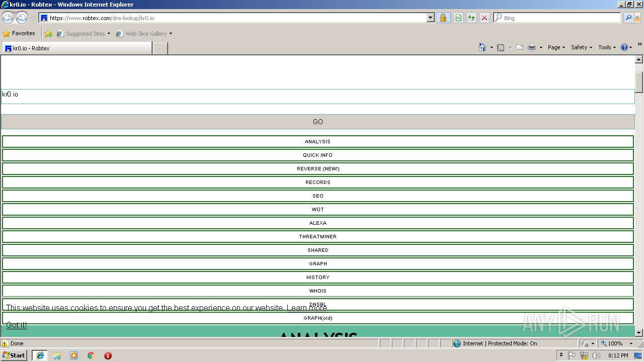Image resolution: width=644 pixels, height=362 pixels.
Task: Click the WHOIS navigation button
Action: (317, 291)
